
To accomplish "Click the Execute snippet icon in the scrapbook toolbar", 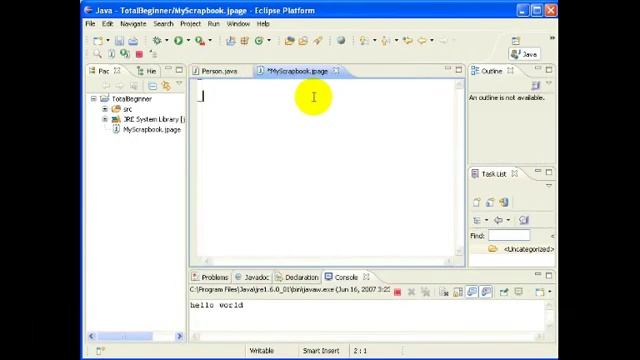I will click(x=125, y=54).
